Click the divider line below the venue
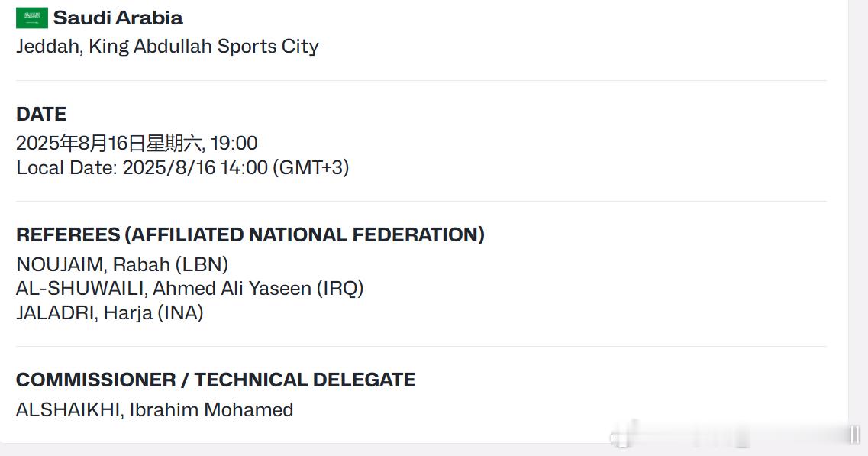 tap(421, 81)
